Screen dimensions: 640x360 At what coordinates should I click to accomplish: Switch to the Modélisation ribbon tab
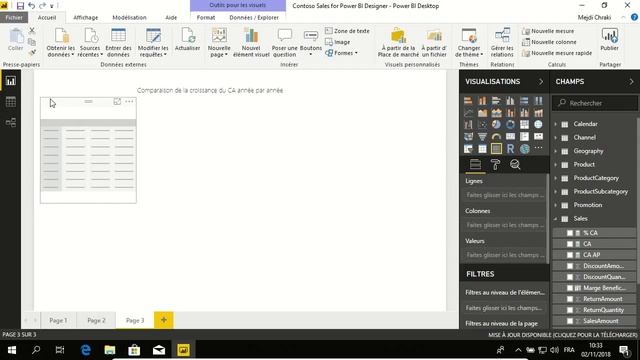click(x=129, y=18)
